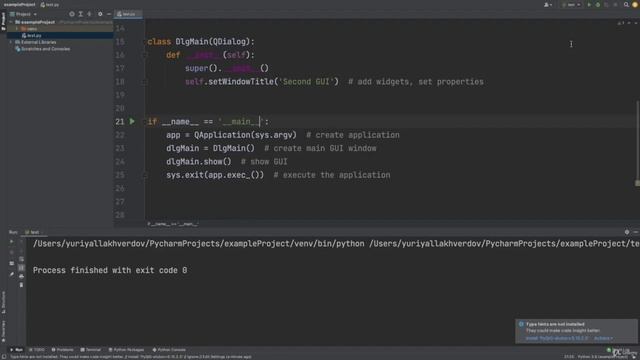Open the user account dropdown icon
The height and width of the screenshot is (360, 640).
tap(548, 4)
